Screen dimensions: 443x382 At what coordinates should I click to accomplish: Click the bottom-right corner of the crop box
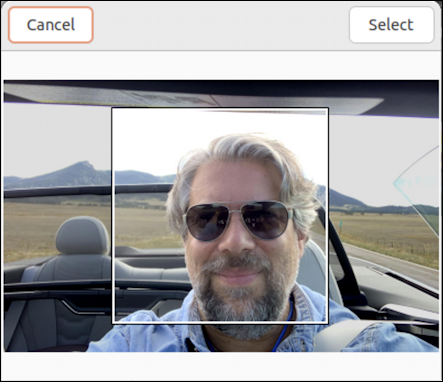coord(328,323)
